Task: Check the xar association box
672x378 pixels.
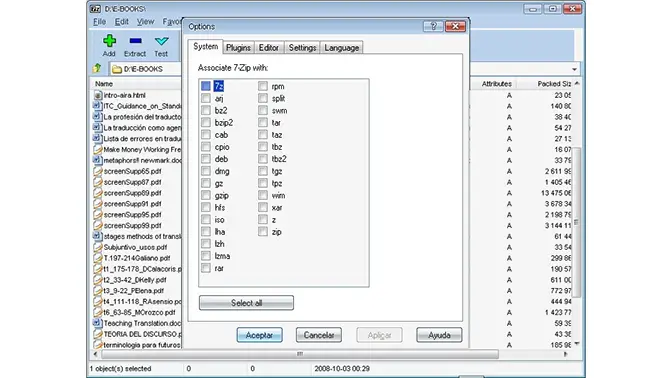Action: (263, 207)
